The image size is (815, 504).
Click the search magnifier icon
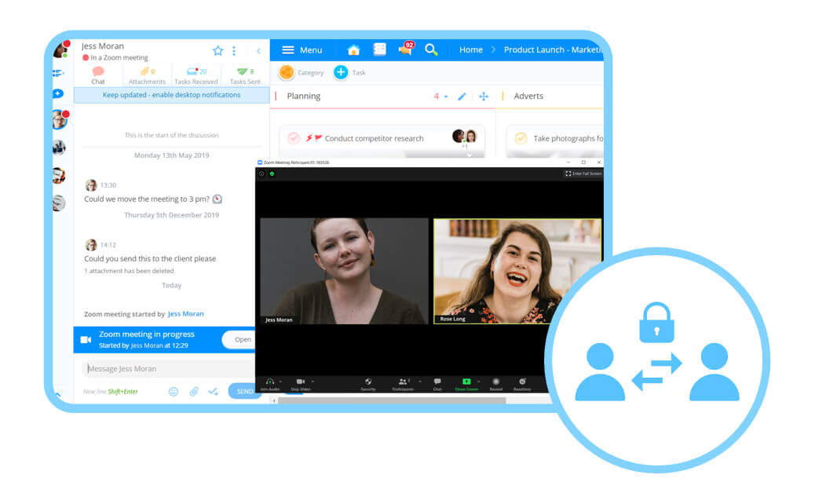point(431,50)
